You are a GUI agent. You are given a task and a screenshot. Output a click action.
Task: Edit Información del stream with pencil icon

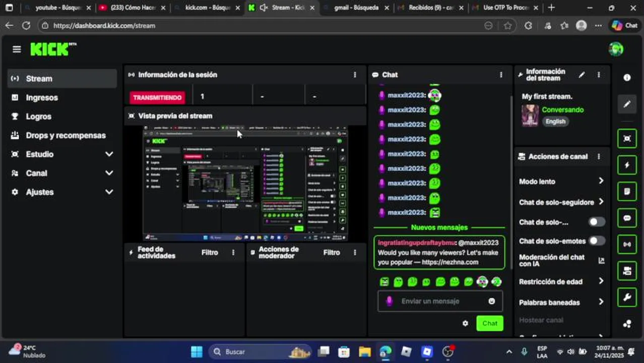click(x=582, y=75)
